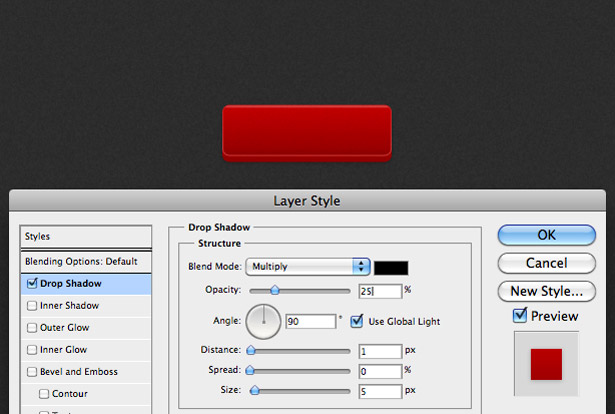The width and height of the screenshot is (615, 414).
Task: Select the Inner Glow style label
Action: click(64, 350)
